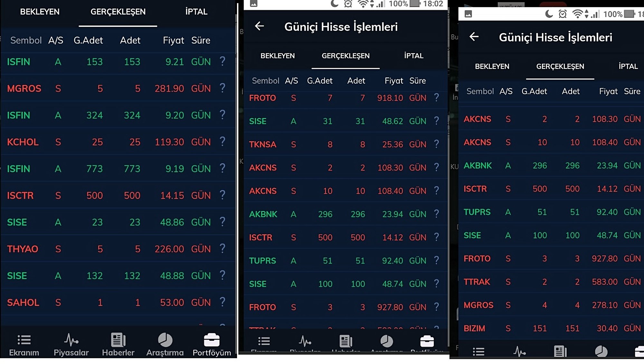
Task: Switch to İPTAL tab in middle panel
Action: coord(413,56)
